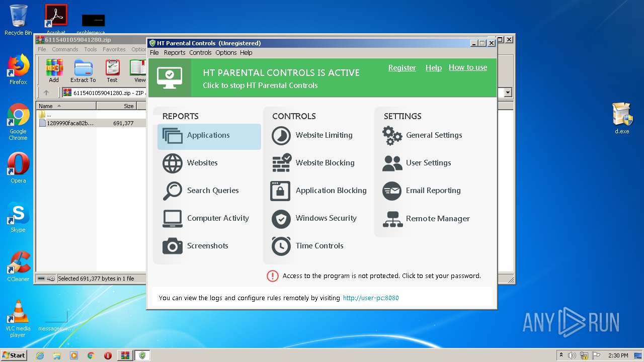The width and height of the screenshot is (644, 362).
Task: Open Time Controls alarm clock icon
Action: tap(281, 246)
